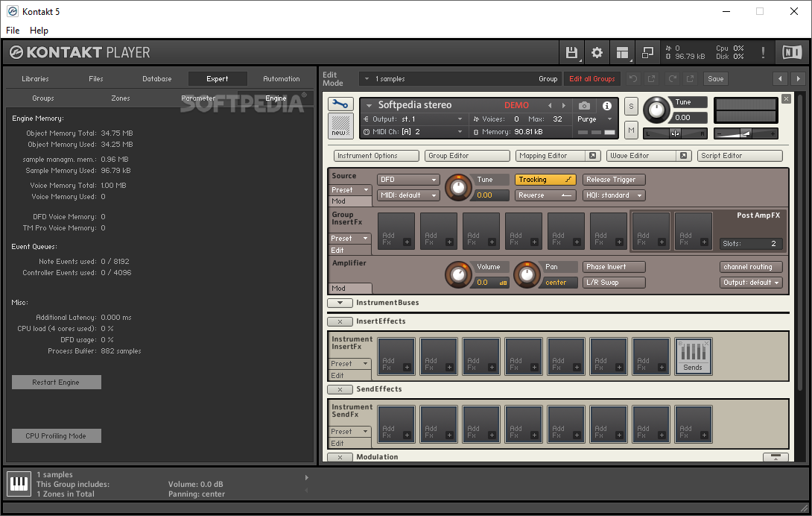
Task: Select next instrument with right arrow near DEMO
Action: 563,105
